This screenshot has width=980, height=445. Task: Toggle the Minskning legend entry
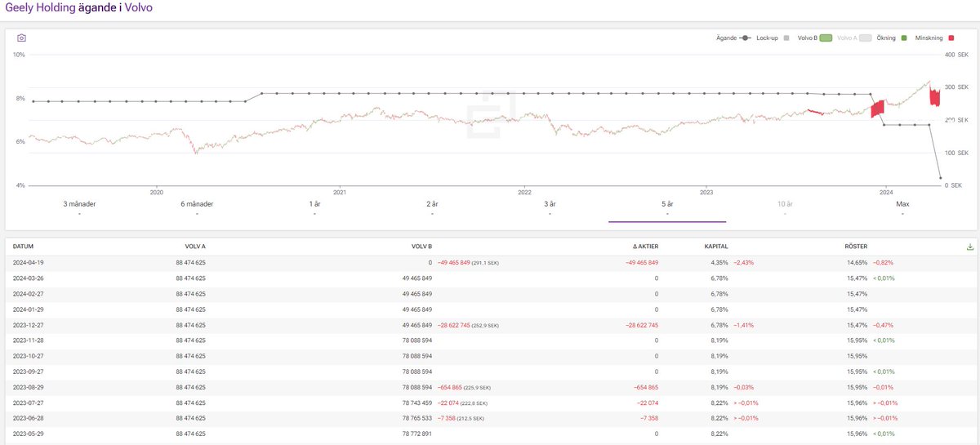[x=934, y=38]
